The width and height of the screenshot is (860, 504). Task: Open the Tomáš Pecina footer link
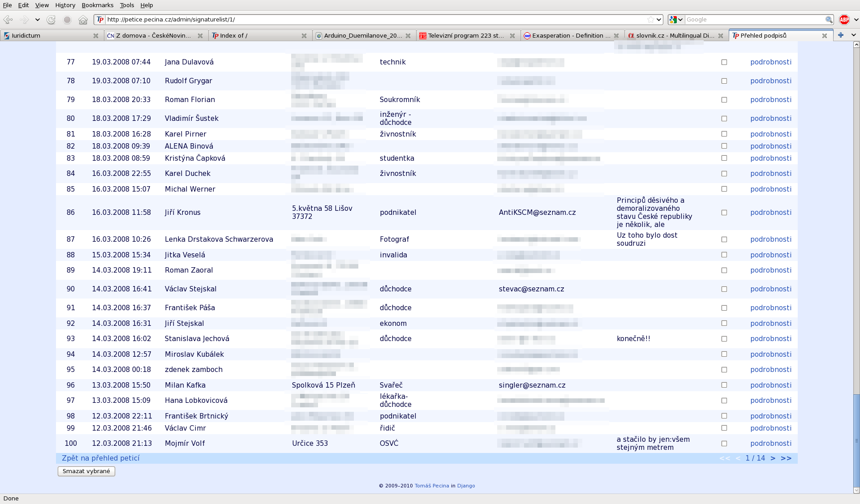click(x=432, y=486)
